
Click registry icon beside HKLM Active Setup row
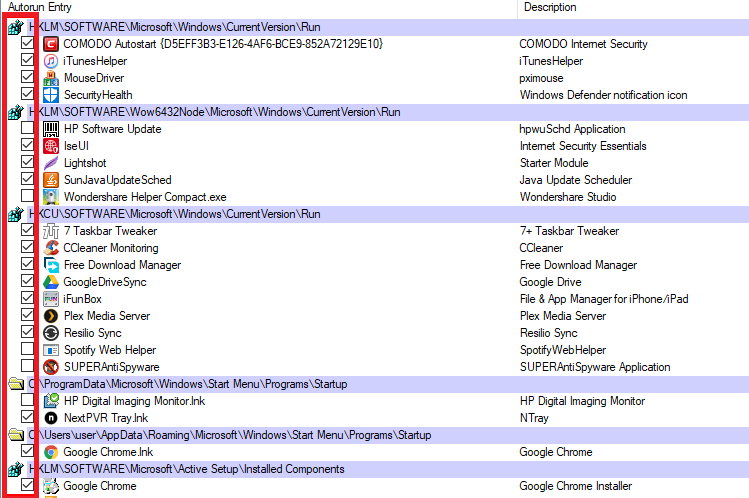coord(15,469)
